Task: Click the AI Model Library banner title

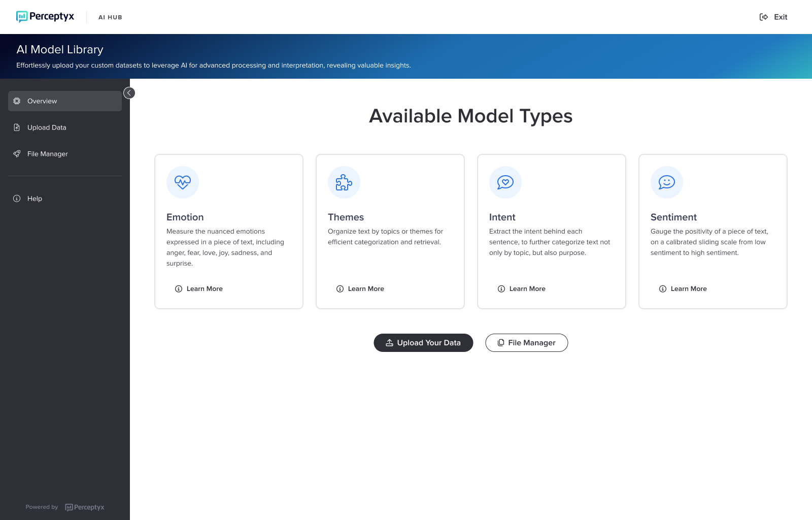Action: click(x=60, y=50)
